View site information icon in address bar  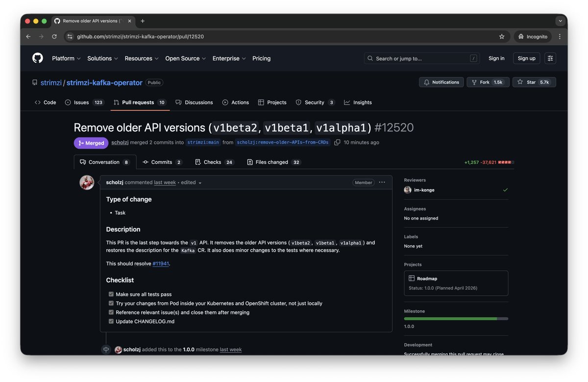(70, 37)
